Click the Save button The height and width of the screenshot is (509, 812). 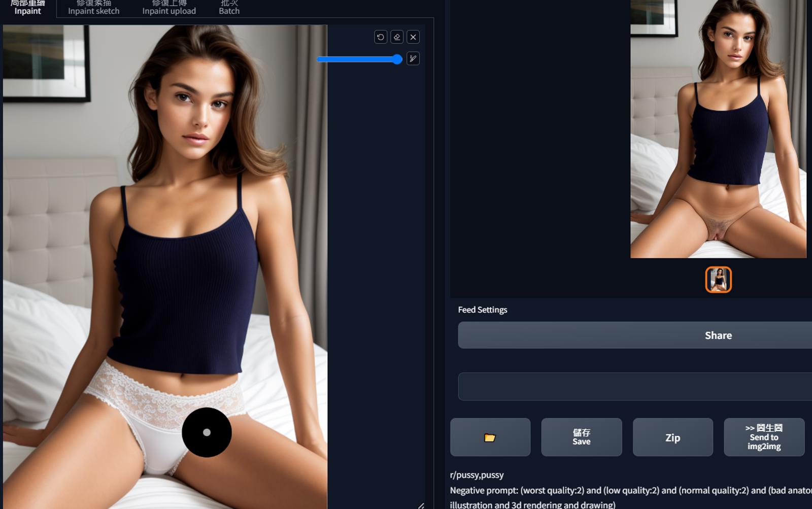582,437
